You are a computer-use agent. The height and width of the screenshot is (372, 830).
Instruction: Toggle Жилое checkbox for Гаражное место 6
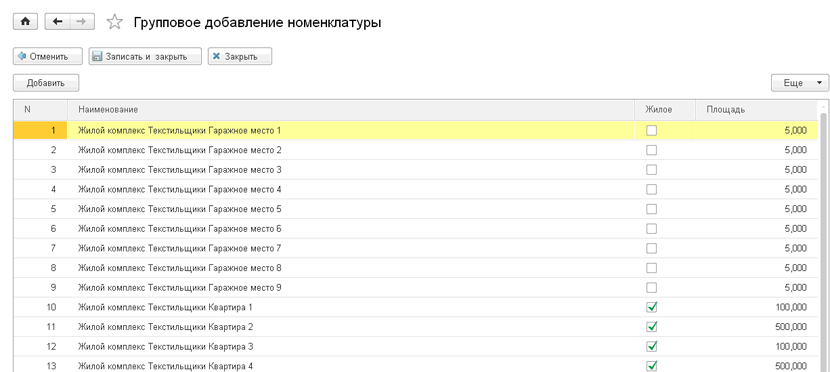[x=652, y=229]
